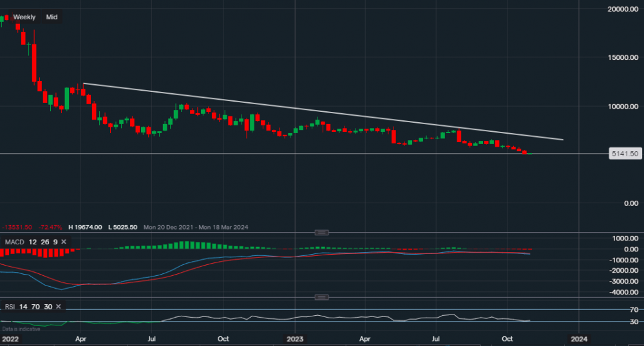Click the 2023 label on time axis

click(294, 338)
